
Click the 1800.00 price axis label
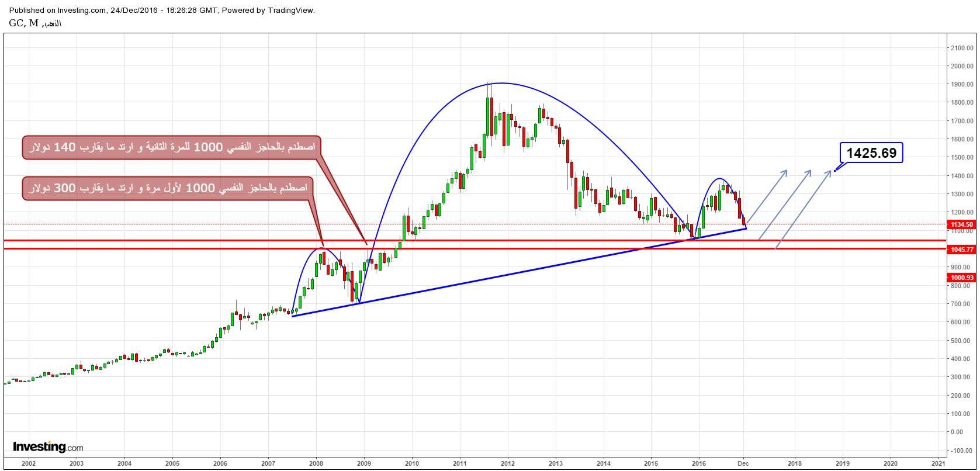pos(961,103)
